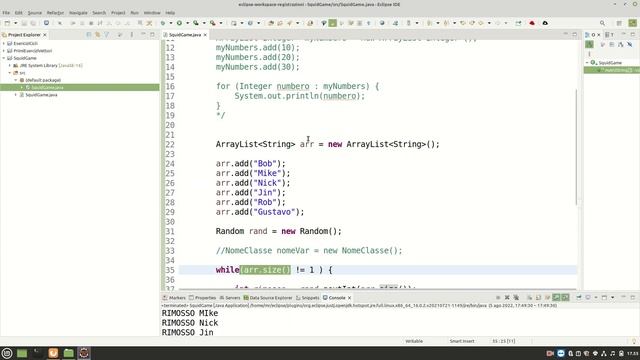Click SquidGame node in Outline view
The height and width of the screenshot is (360, 640).
(x=610, y=63)
